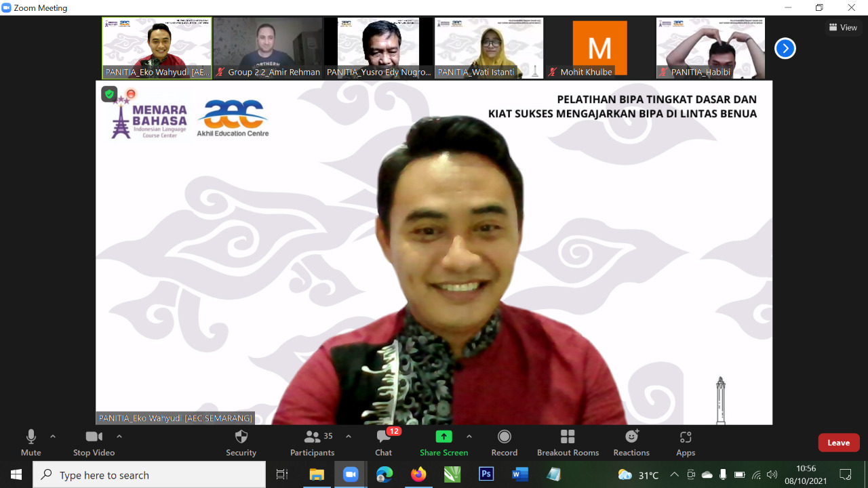Click the green encryption shield icon

pos(109,94)
